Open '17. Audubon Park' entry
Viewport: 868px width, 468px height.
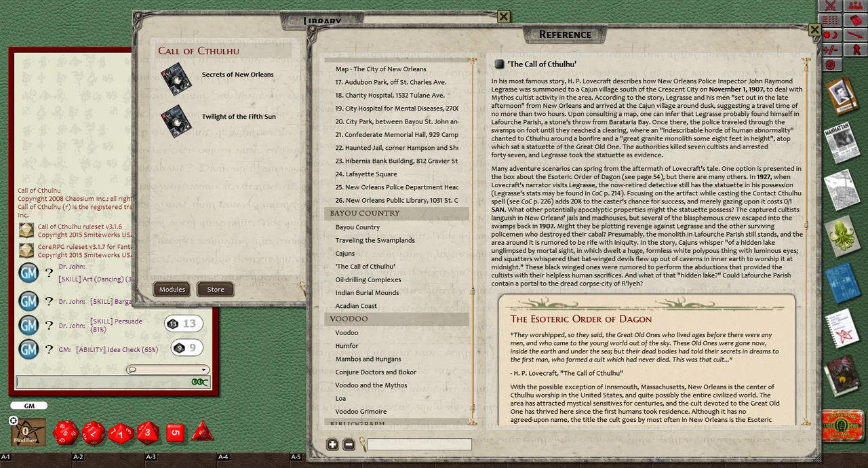tap(391, 82)
